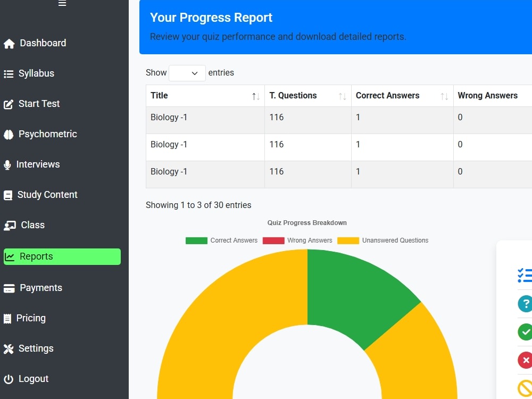Viewport: 532px width, 399px height.
Task: View the Pricing page
Action: (x=31, y=318)
